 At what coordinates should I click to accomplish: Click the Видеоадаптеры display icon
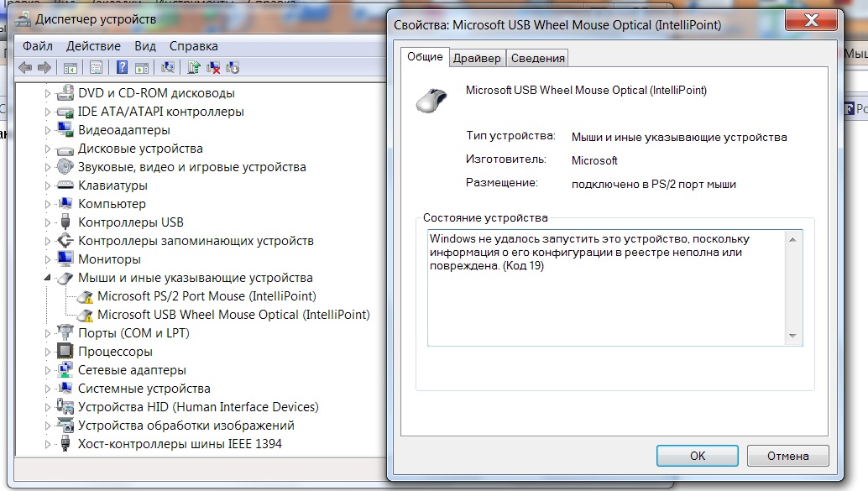coord(65,129)
